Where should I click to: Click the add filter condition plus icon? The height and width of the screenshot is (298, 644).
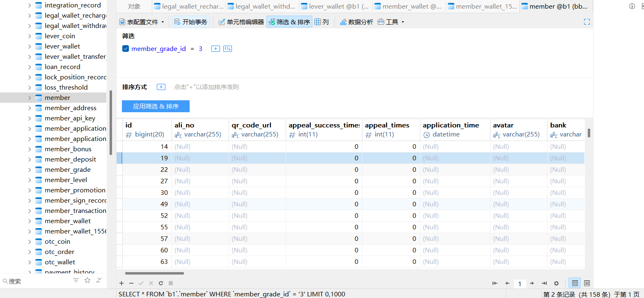pyautogui.click(x=215, y=49)
